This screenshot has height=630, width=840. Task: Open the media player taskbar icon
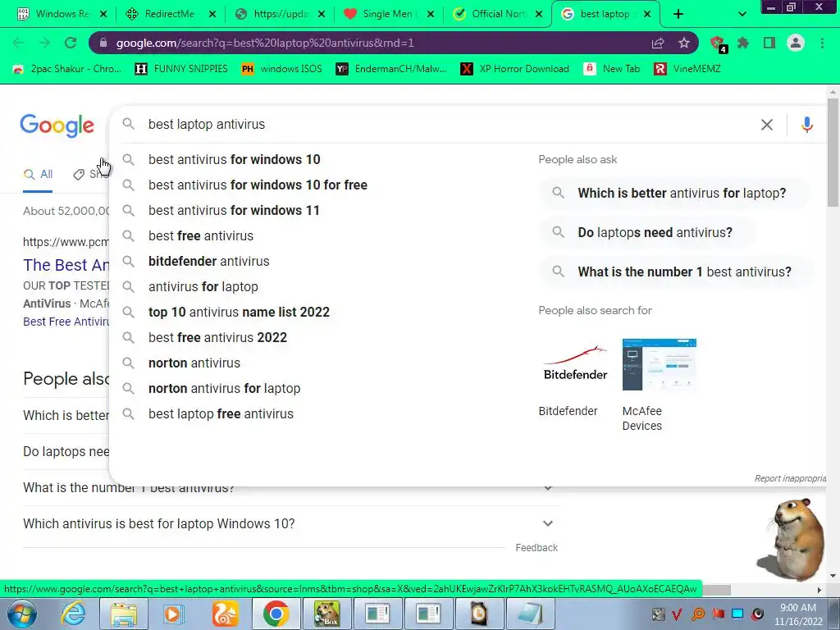tap(174, 614)
